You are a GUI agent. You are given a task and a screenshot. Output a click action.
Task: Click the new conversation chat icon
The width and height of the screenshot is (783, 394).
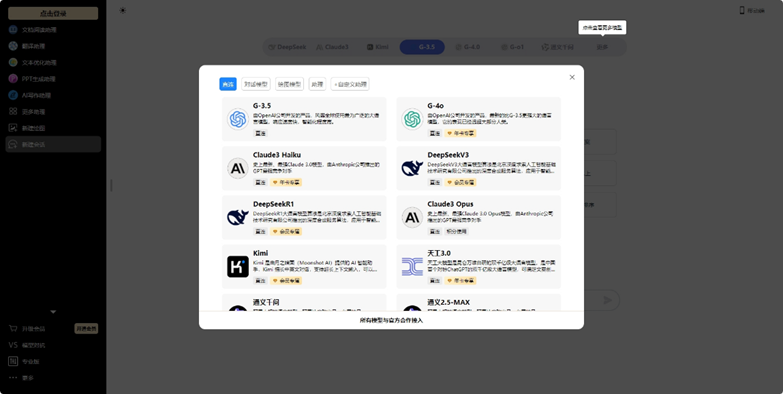[x=13, y=144]
